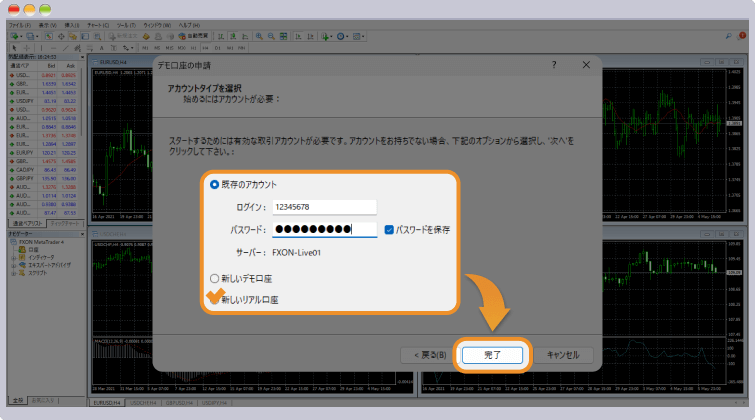755x420 pixels.
Task: Click the auto trading 自動売買 button
Action: [x=193, y=36]
